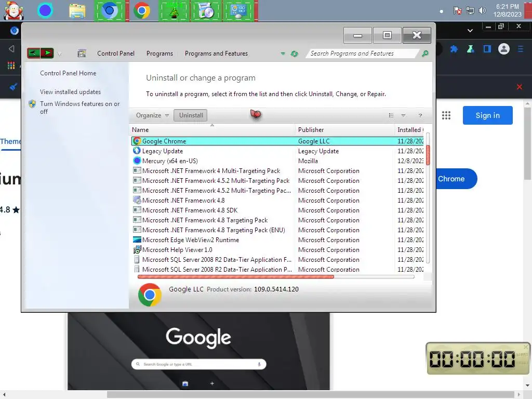Open the Mercury browser taskbar icon

[x=45, y=10]
